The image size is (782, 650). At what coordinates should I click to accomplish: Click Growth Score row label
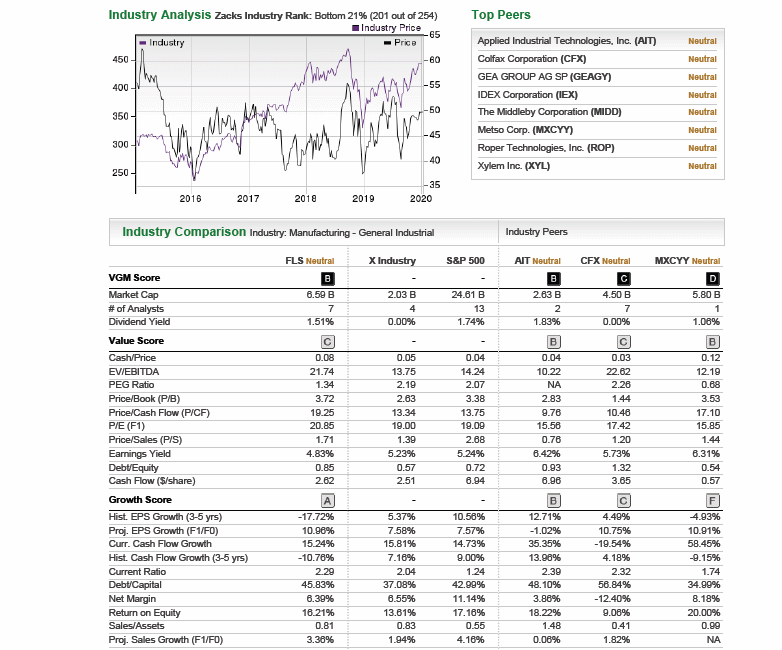tap(140, 499)
